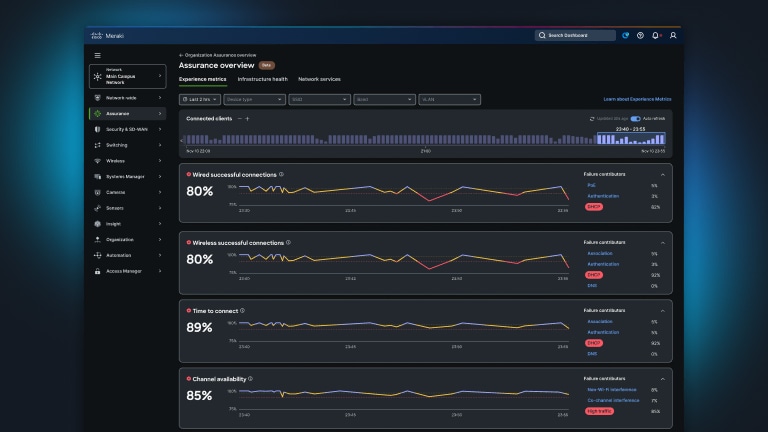The image size is (768, 432).
Task: Click Co-channel interference contributor link
Action: click(613, 400)
